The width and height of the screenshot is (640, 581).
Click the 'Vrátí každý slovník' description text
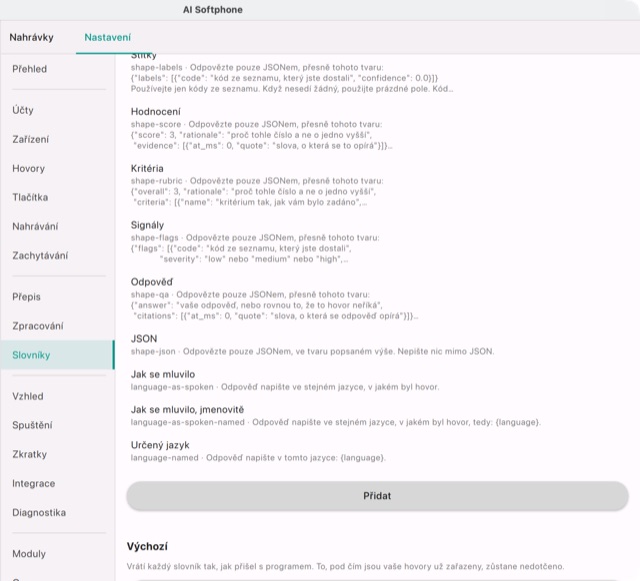click(345, 566)
